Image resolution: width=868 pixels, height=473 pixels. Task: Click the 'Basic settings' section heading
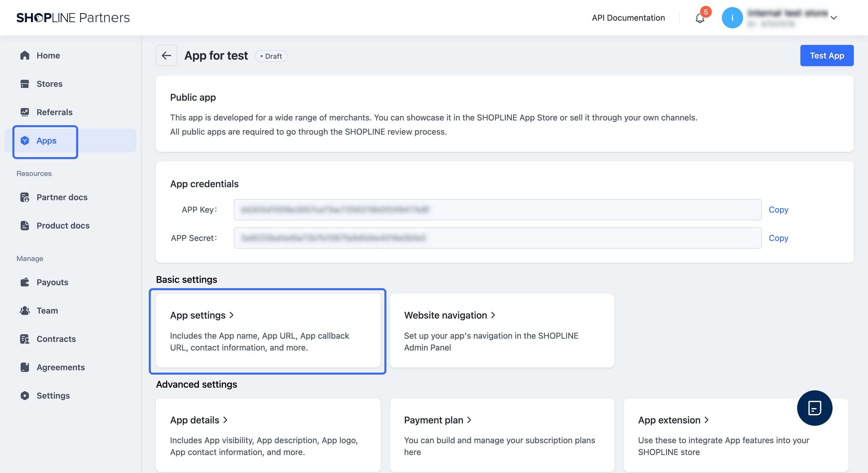186,279
